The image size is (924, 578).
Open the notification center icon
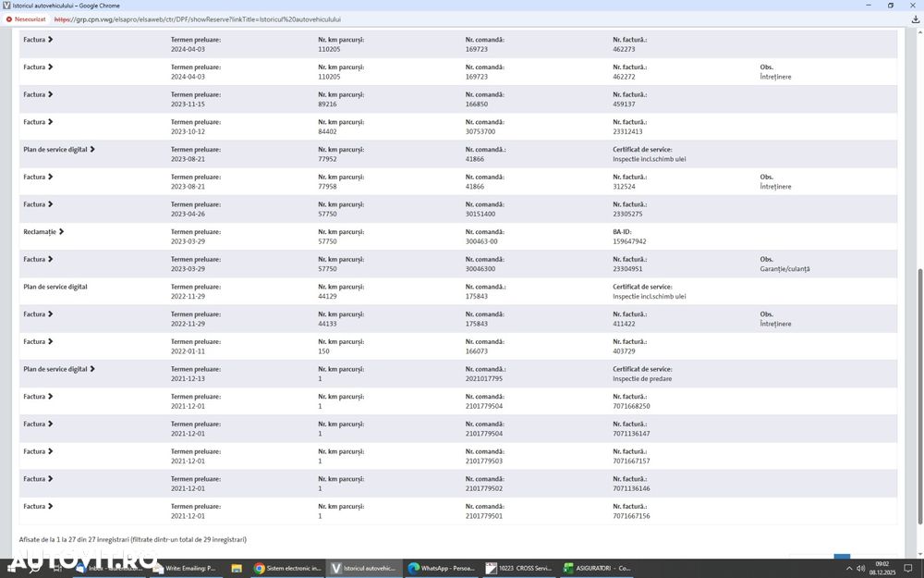[908, 569]
